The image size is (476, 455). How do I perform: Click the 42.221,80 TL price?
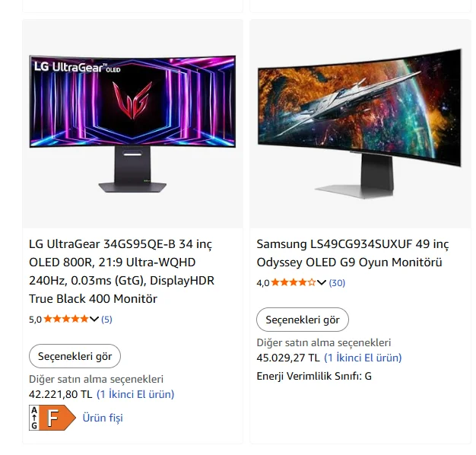tap(60, 394)
